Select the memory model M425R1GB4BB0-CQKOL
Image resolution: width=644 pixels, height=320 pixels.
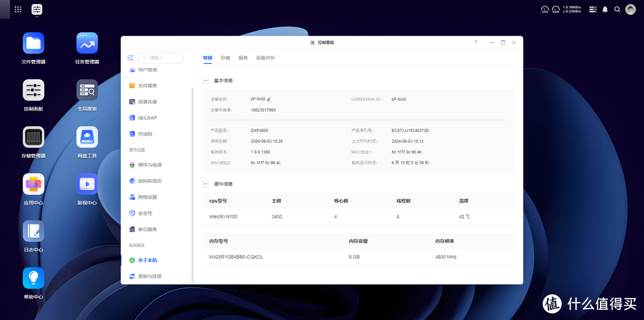click(236, 257)
